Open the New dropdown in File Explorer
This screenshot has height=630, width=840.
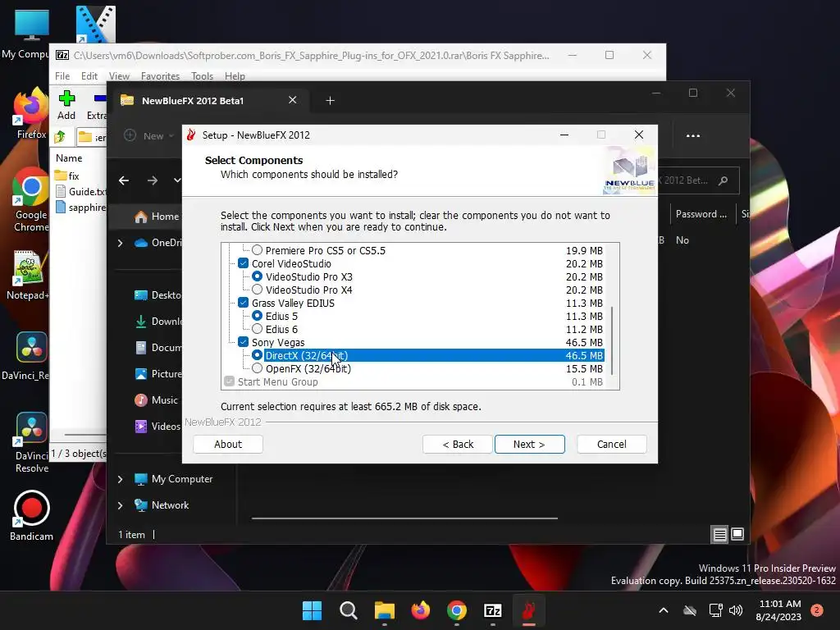pos(149,135)
